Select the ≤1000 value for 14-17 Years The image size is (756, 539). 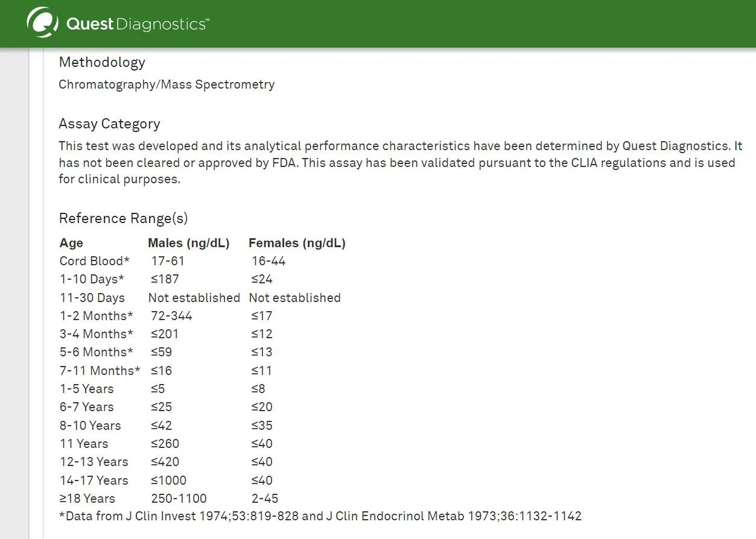pos(168,481)
